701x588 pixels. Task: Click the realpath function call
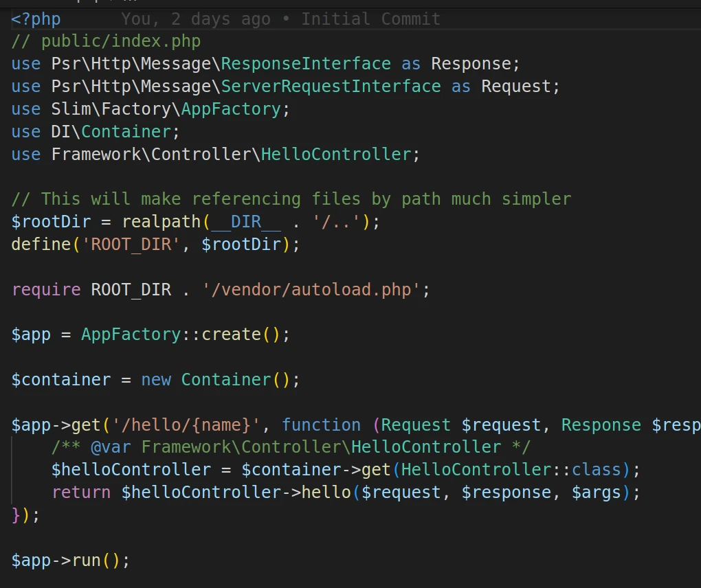click(x=161, y=222)
